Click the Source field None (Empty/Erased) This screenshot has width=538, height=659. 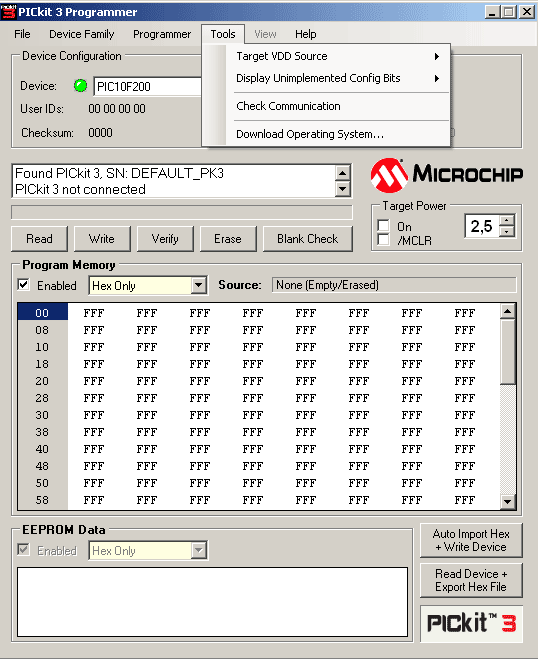click(394, 285)
